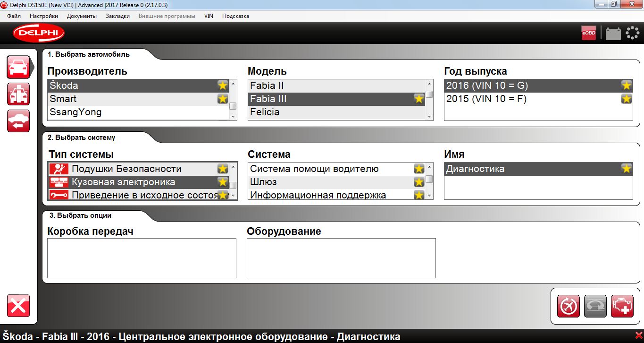Select Fabia II model
This screenshot has width=644, height=343.
coord(336,86)
